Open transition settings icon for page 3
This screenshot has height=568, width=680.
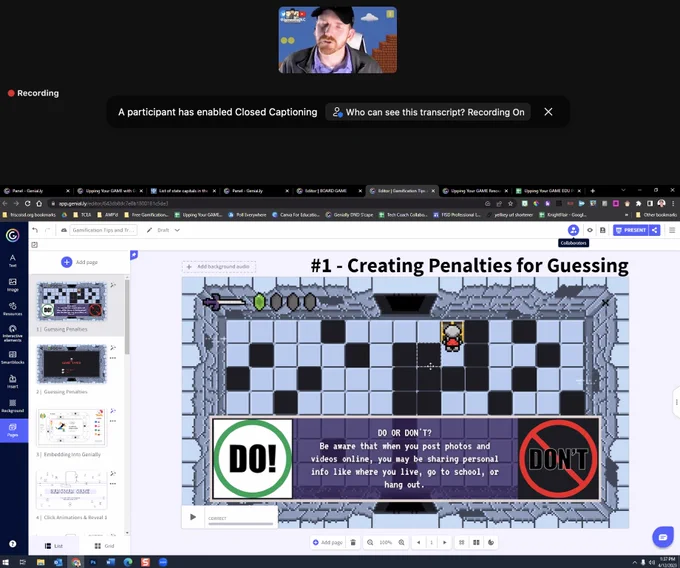(113, 410)
